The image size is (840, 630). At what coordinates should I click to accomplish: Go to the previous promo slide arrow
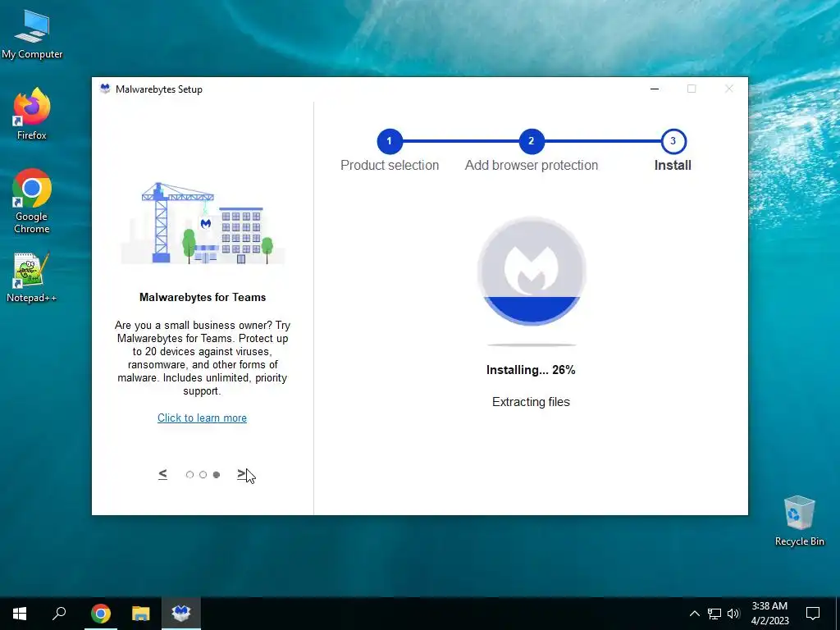[163, 474]
